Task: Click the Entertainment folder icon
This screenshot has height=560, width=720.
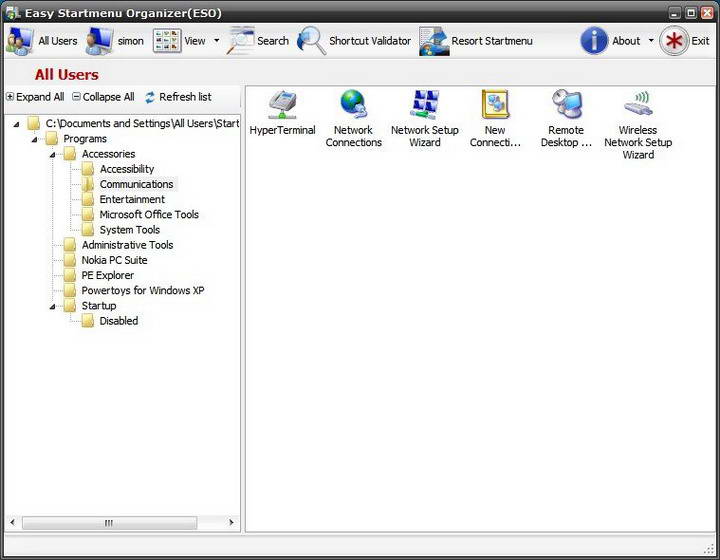Action: pyautogui.click(x=88, y=199)
